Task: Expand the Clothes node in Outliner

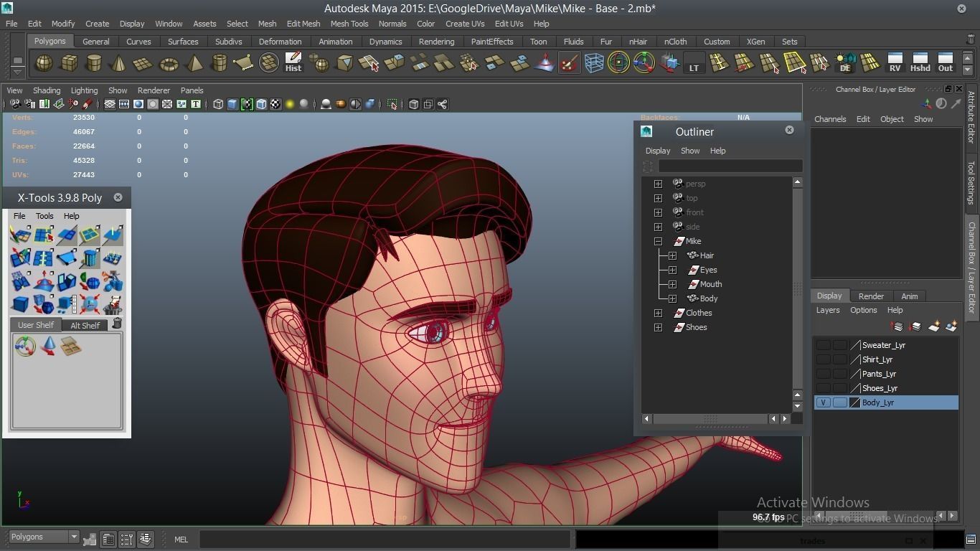Action: (658, 313)
